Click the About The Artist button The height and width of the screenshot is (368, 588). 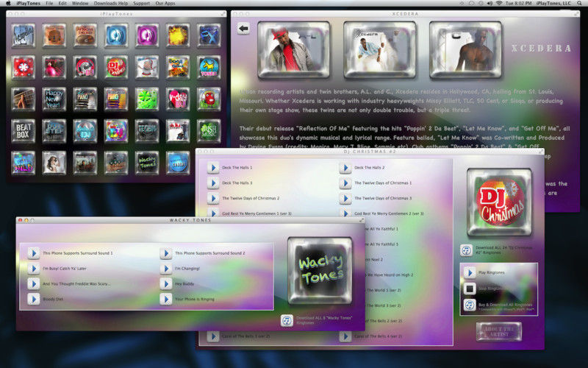click(x=499, y=331)
